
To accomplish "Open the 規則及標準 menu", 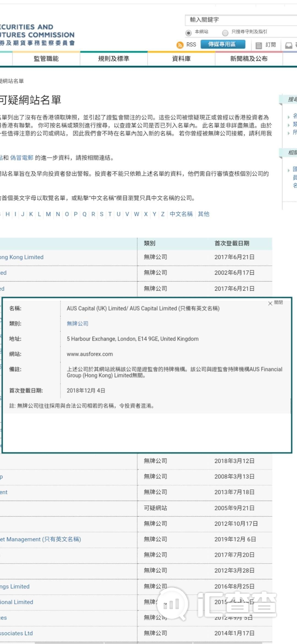I will pyautogui.click(x=114, y=59).
